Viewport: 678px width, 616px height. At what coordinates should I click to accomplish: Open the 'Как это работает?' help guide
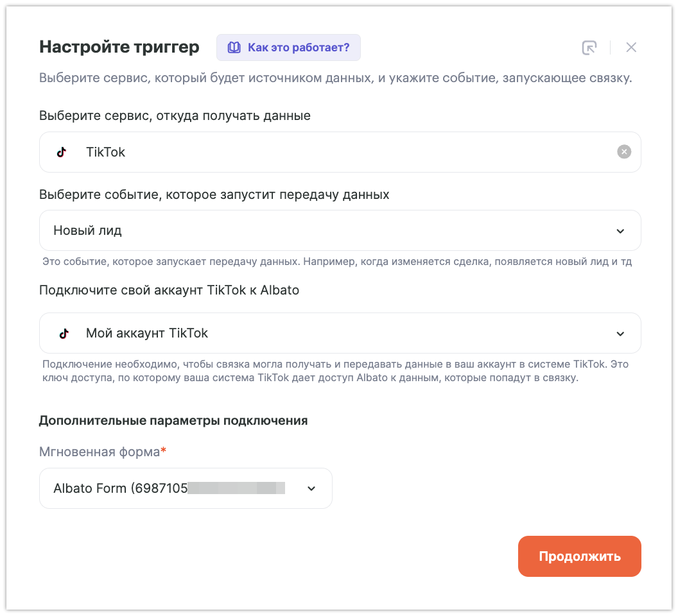point(298,47)
